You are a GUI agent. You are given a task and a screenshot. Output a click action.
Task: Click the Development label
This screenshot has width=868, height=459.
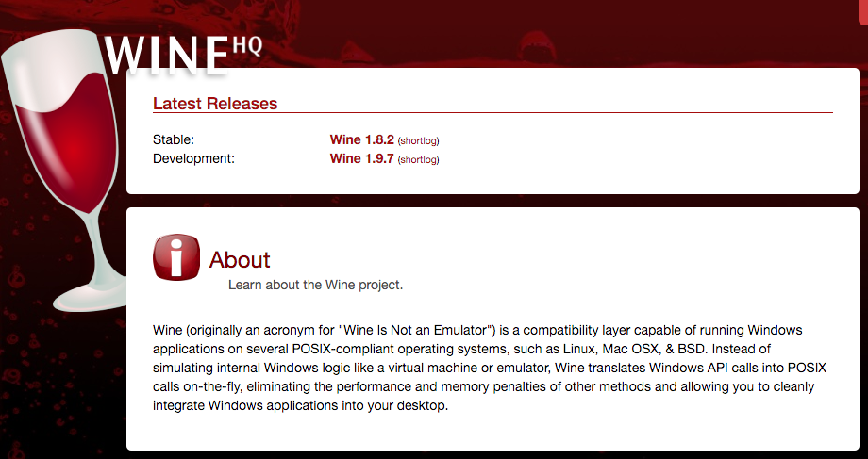pyautogui.click(x=193, y=158)
